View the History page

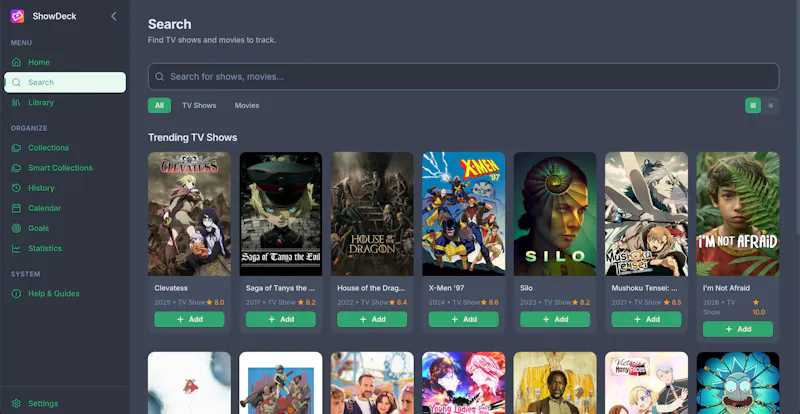coord(65,188)
